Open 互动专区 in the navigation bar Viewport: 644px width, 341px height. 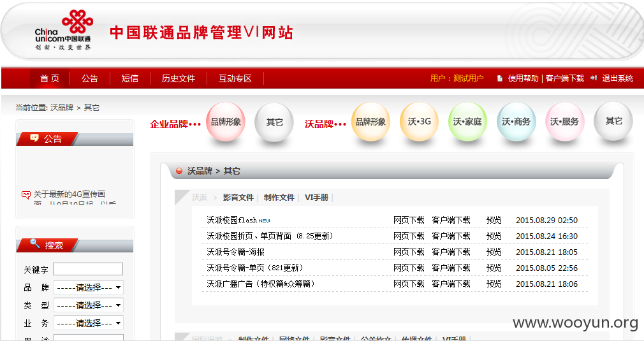tap(235, 78)
